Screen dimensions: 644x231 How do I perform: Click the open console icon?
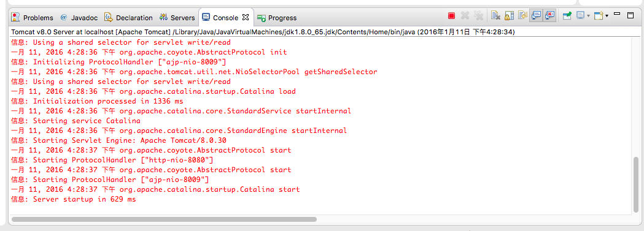click(x=599, y=16)
